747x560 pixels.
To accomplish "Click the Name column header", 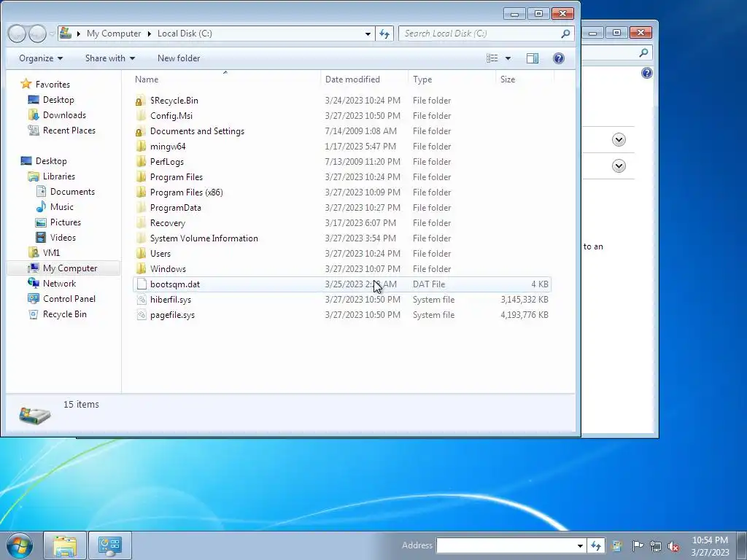I will tap(225, 79).
